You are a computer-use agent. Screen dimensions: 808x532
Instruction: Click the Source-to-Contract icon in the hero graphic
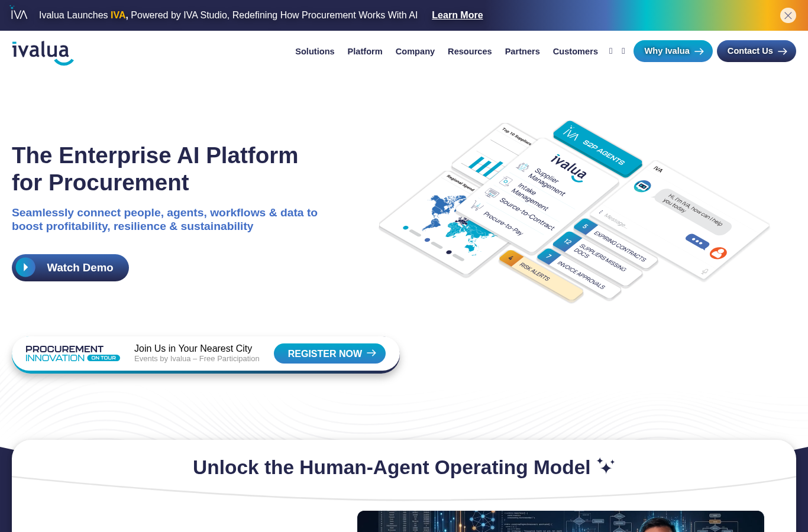[x=492, y=193]
